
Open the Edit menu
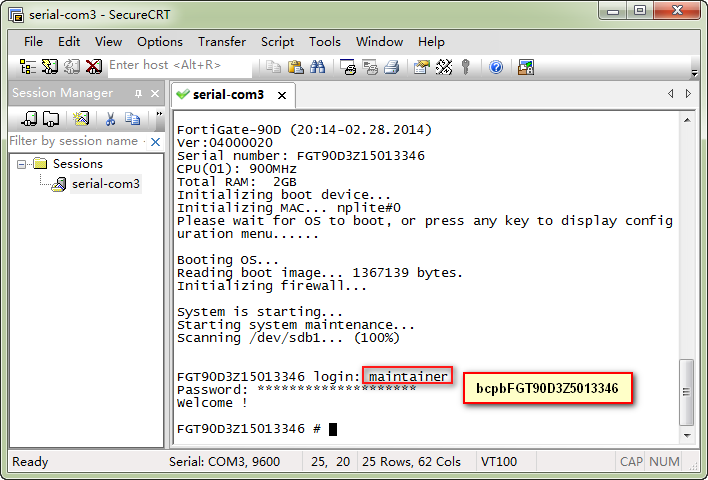[69, 42]
